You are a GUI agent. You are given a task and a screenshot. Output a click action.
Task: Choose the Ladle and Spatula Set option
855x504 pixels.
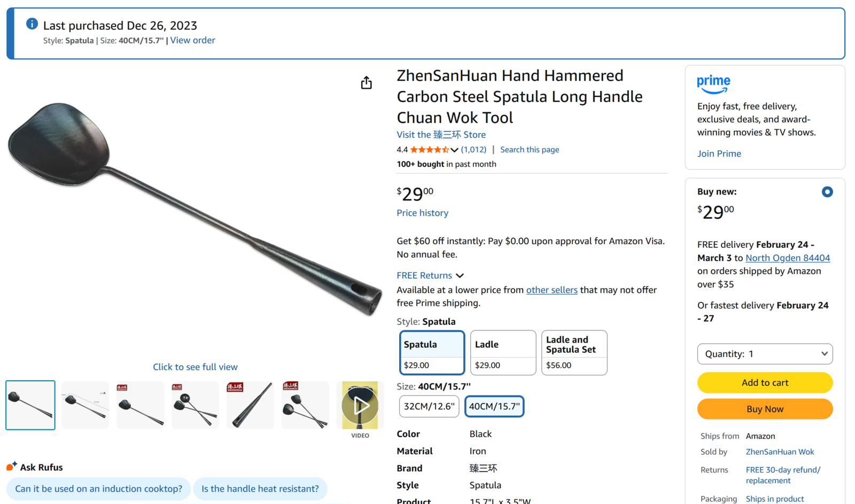click(574, 353)
